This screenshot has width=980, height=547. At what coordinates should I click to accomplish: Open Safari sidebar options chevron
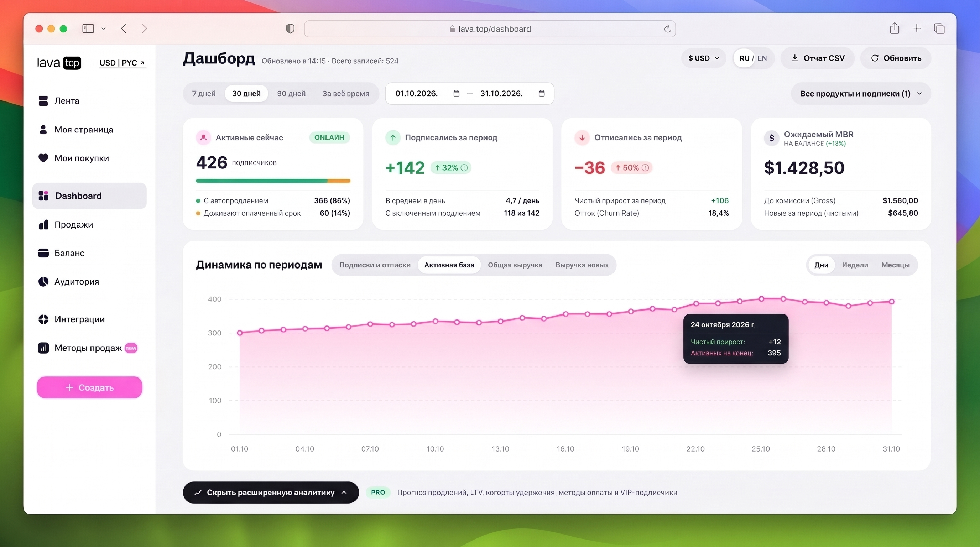[x=104, y=29]
